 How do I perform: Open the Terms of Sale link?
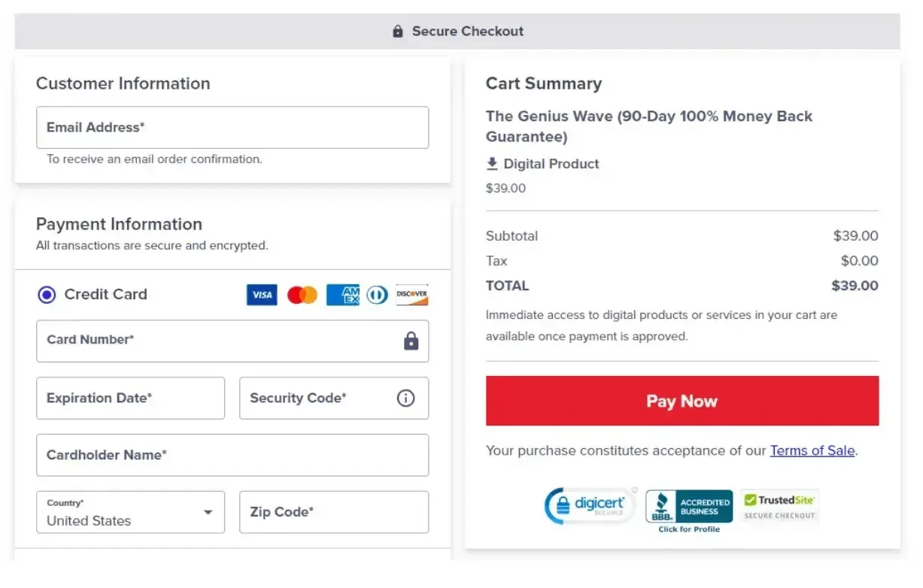812,450
